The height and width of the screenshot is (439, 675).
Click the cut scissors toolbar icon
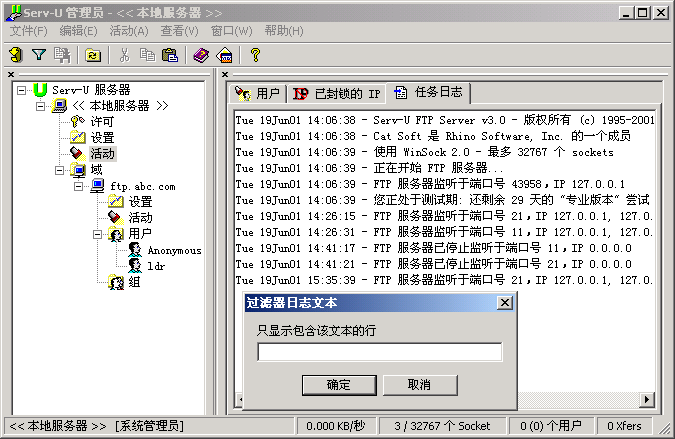[124, 55]
